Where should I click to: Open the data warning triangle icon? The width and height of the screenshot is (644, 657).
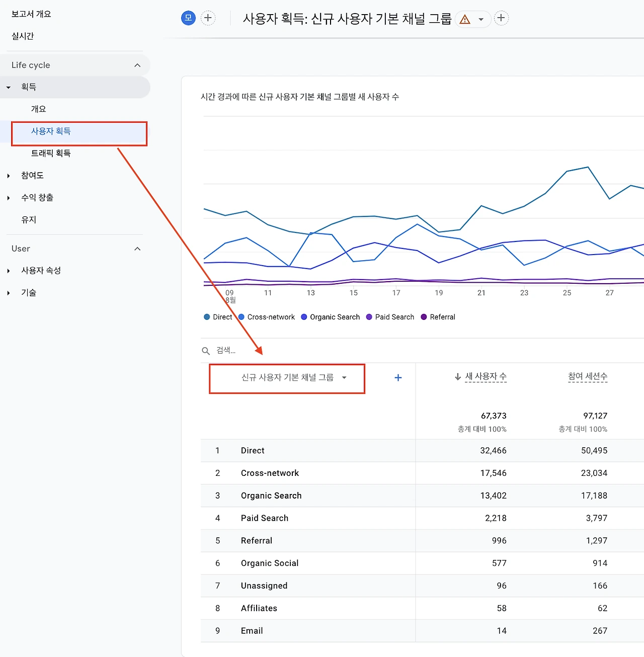point(465,19)
